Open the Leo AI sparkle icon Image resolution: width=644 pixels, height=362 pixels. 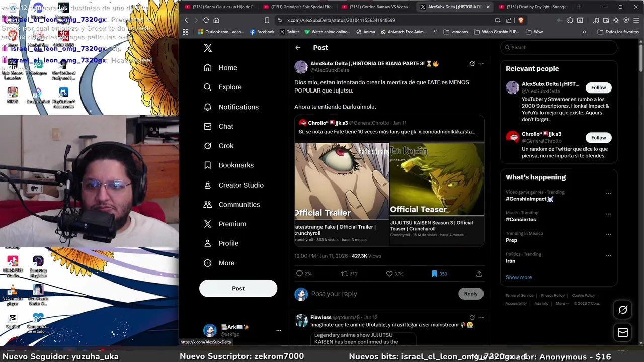coord(616,20)
